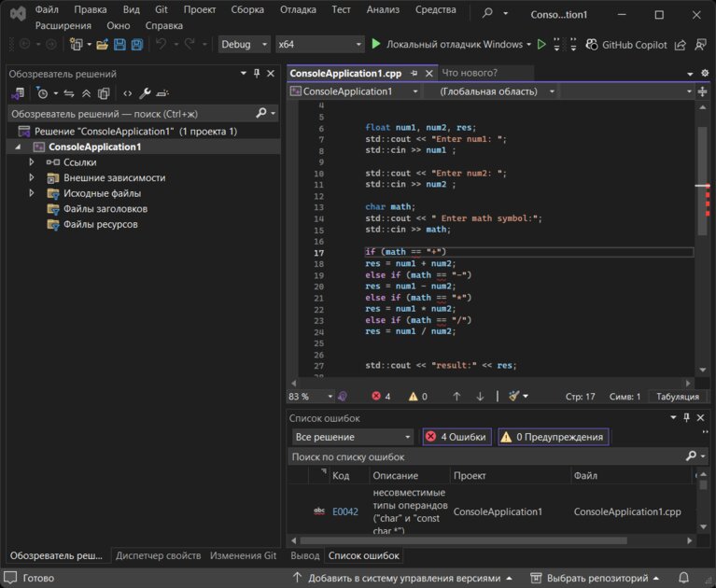716x588 pixels.
Task: Click the Open File folder icon
Action: coord(103,44)
